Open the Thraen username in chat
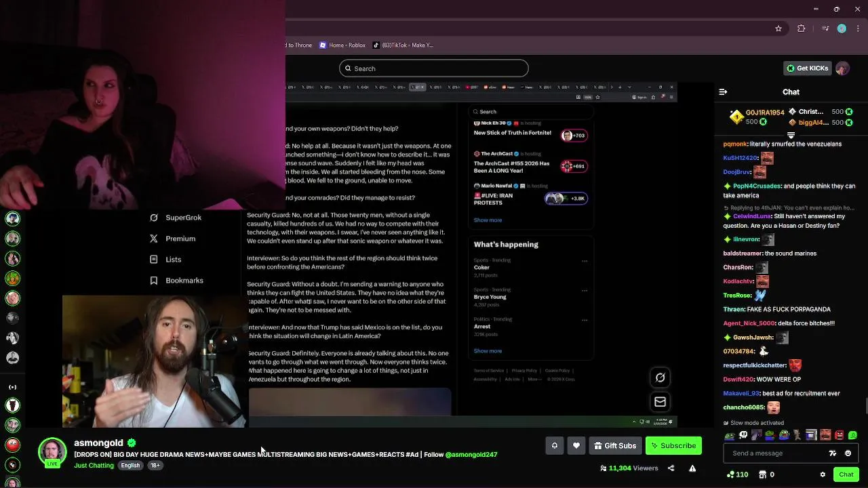Image resolution: width=868 pixels, height=488 pixels. tap(734, 310)
